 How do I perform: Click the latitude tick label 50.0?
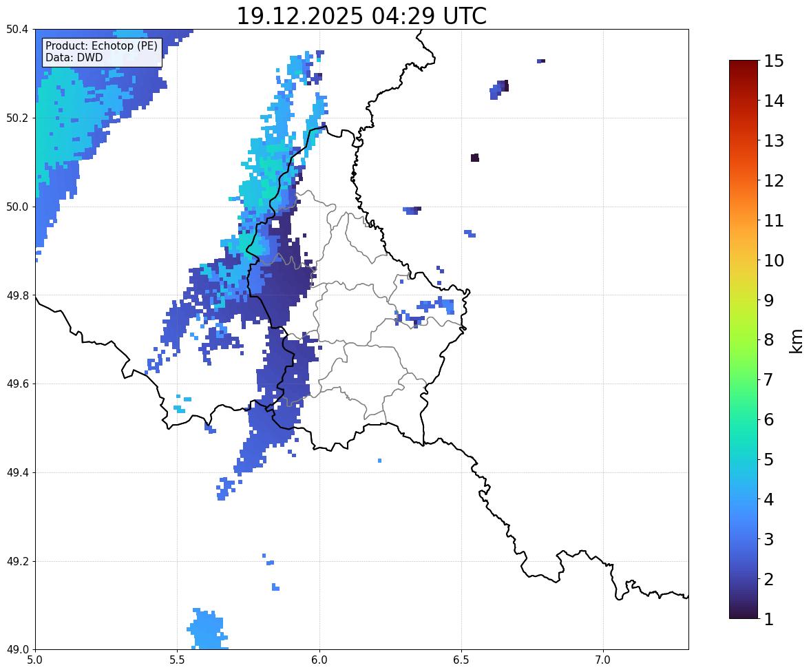click(17, 207)
